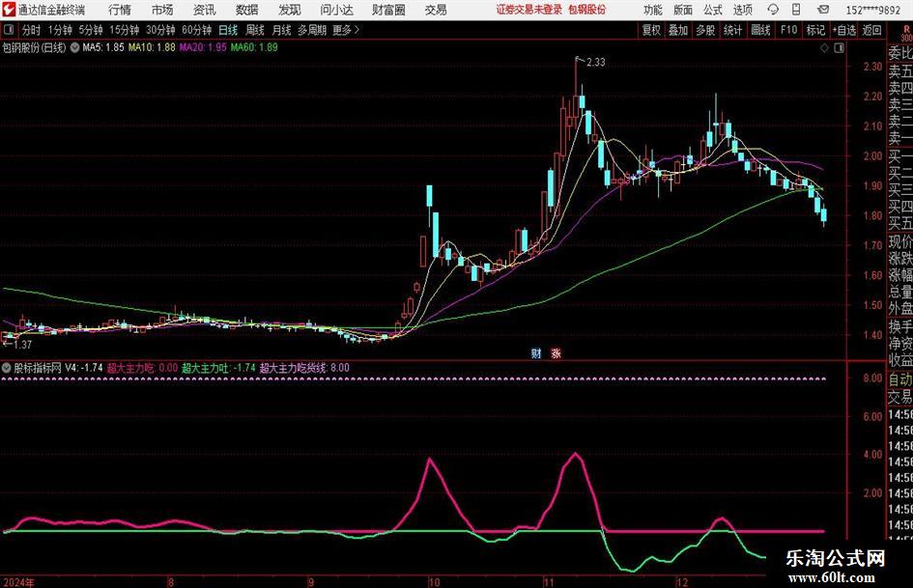This screenshot has width=913, height=588.
Task: Click the R 300 badge icon
Action: point(906,33)
